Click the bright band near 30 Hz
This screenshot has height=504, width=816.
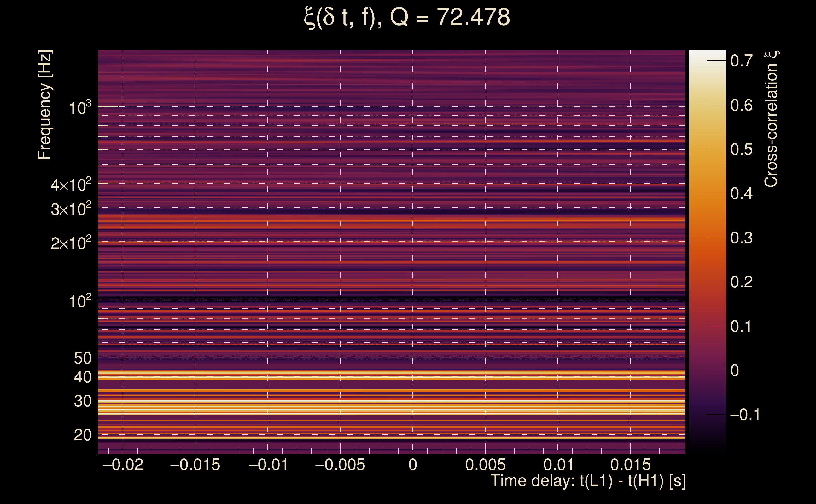click(390, 406)
